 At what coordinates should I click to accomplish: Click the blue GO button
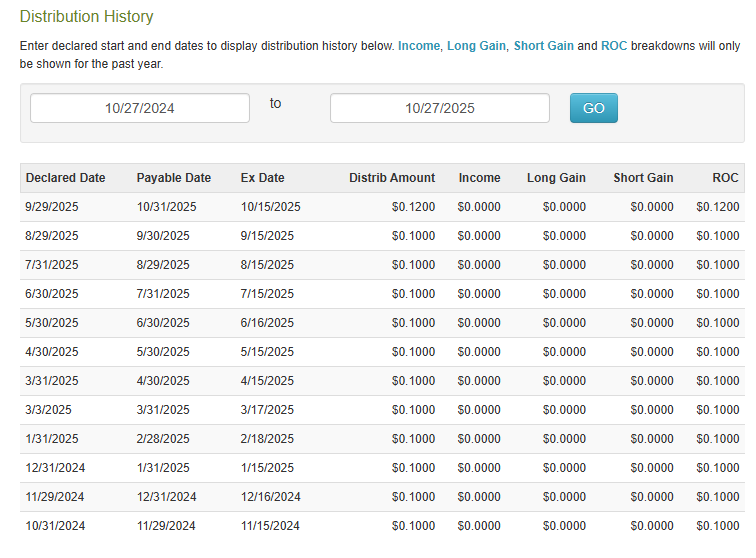coord(593,108)
